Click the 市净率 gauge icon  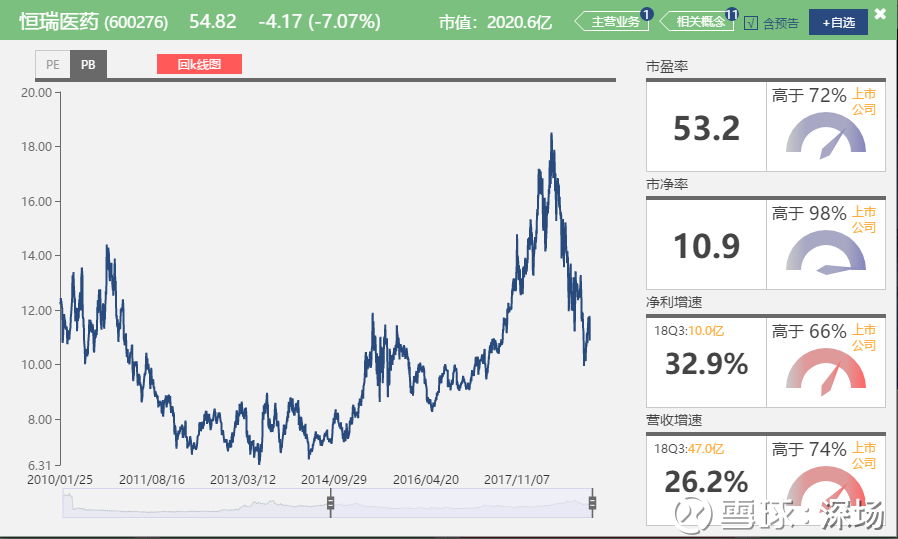[x=826, y=253]
